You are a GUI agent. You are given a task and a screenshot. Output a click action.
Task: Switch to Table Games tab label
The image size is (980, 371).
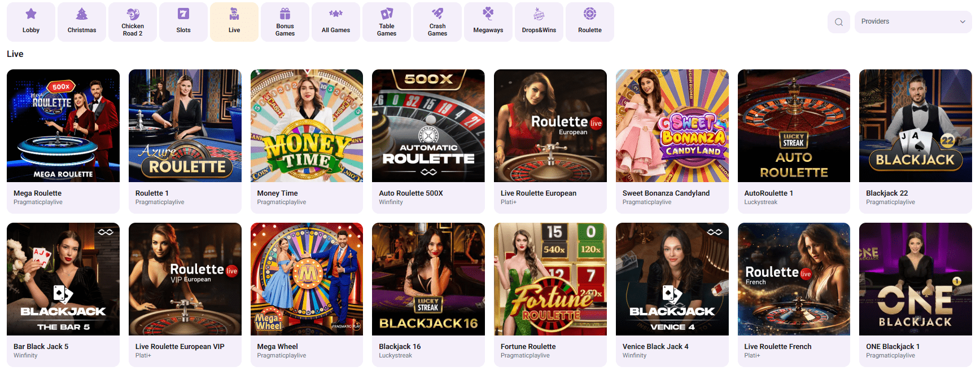(x=387, y=30)
